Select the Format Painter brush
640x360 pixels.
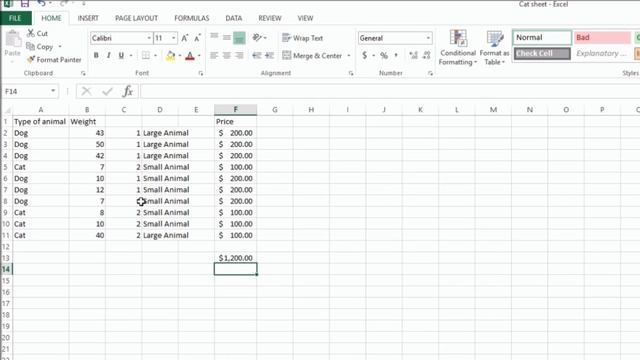point(31,60)
